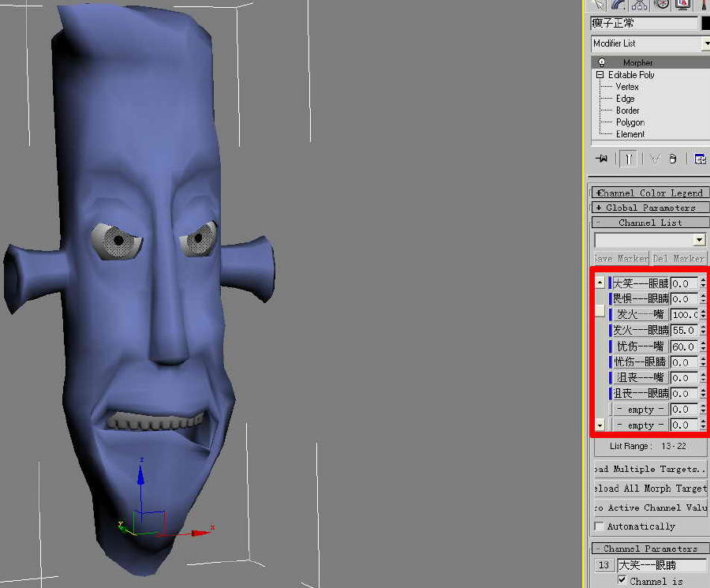The image size is (710, 588).
Task: Click the Save Marker button
Action: (622, 258)
